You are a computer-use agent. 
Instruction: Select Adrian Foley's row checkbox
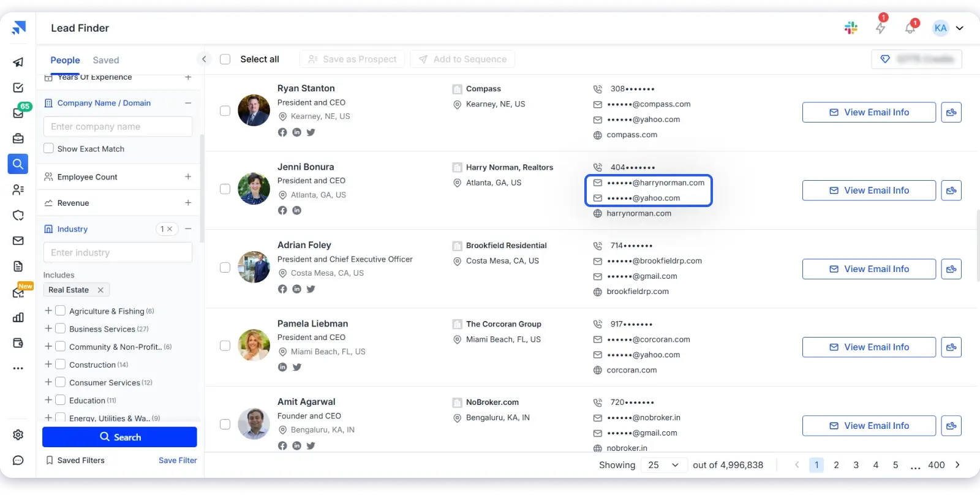tap(225, 267)
